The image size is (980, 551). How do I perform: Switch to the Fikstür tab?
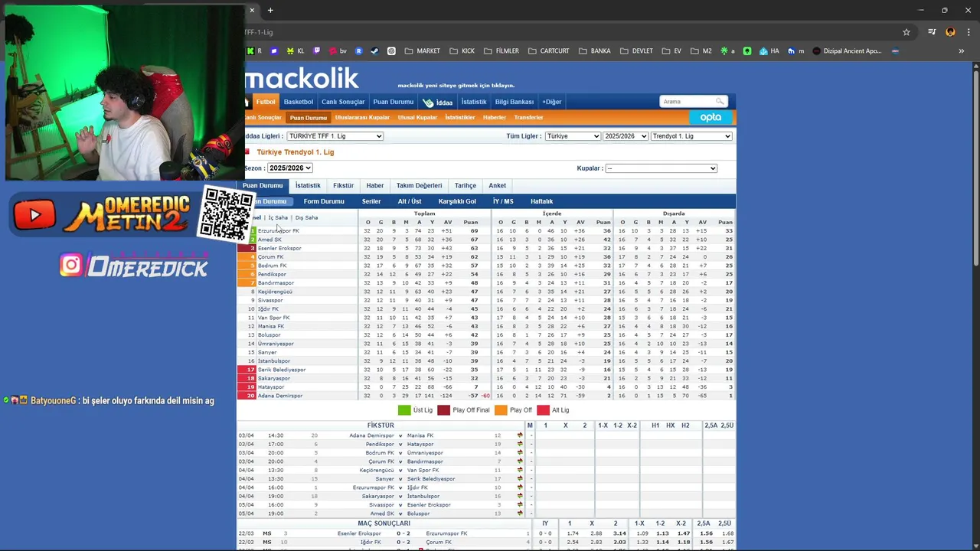(x=343, y=185)
